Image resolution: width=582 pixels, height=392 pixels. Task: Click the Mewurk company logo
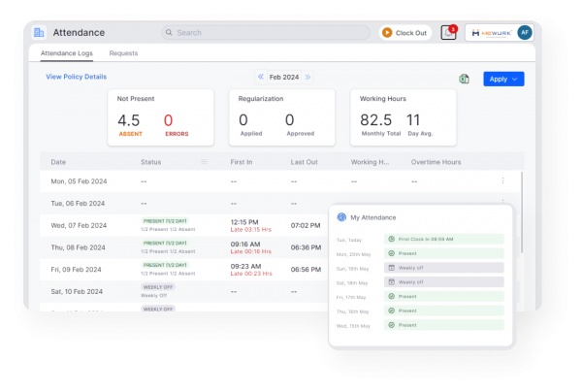tap(492, 33)
